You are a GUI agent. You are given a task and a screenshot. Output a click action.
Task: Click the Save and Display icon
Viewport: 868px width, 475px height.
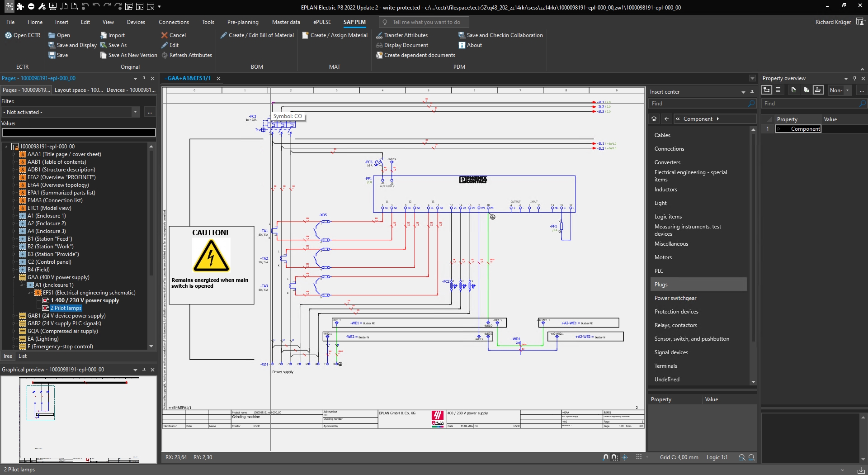52,45
